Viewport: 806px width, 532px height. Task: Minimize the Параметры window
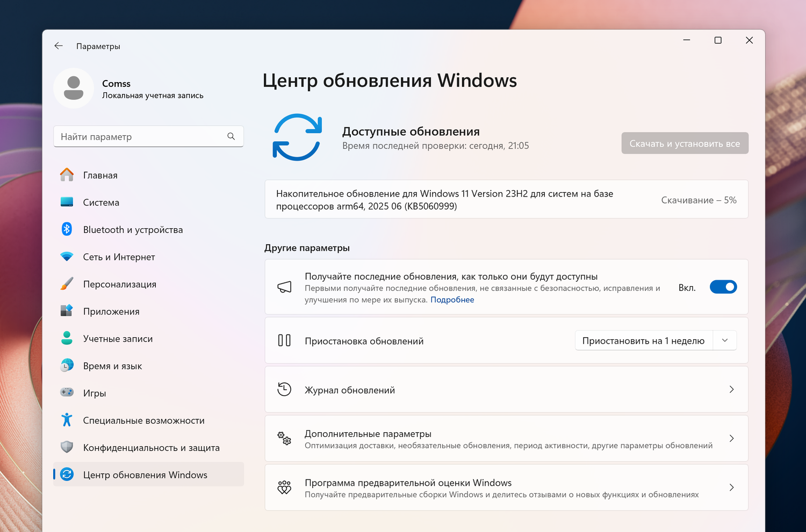(687, 40)
